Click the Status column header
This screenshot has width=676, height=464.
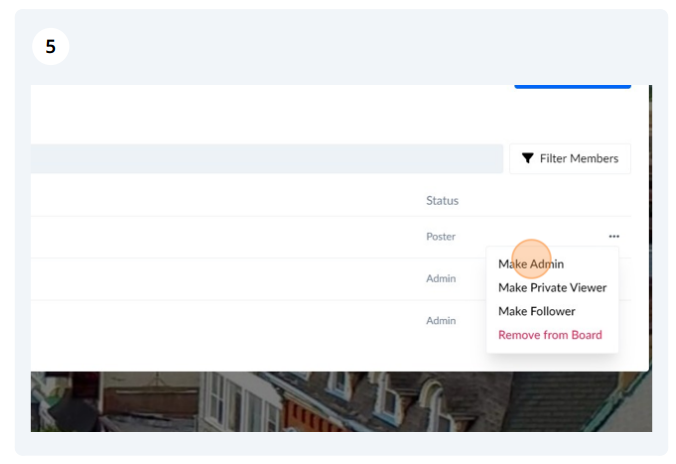point(442,200)
